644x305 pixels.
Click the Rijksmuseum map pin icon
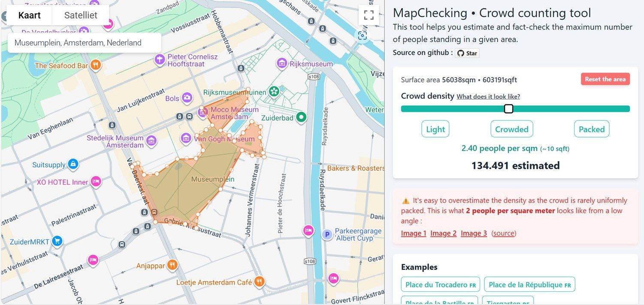pyautogui.click(x=282, y=63)
